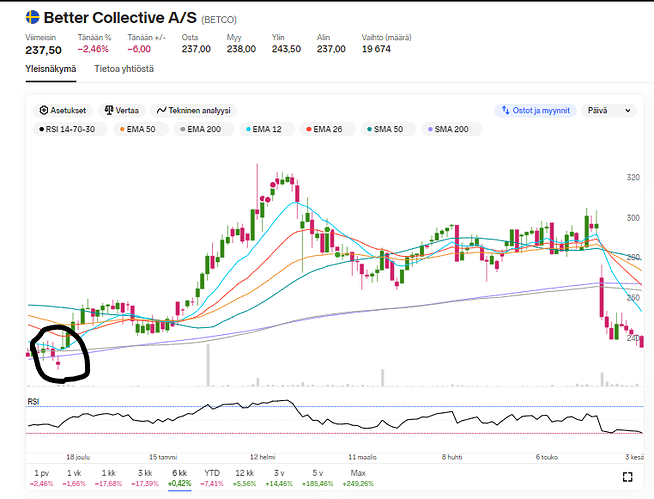Image resolution: width=654 pixels, height=499 pixels.
Task: Click the 320 price axis label
Action: click(x=633, y=178)
